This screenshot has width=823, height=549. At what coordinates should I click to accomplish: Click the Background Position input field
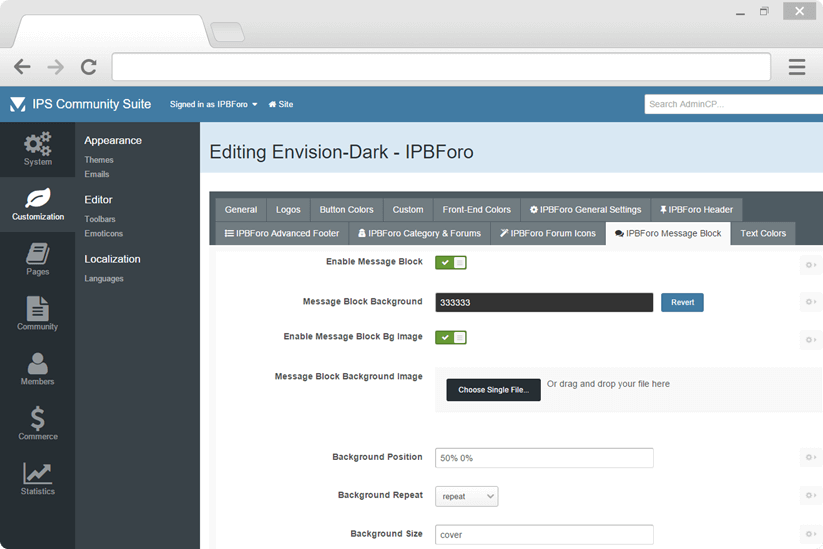[x=544, y=458]
